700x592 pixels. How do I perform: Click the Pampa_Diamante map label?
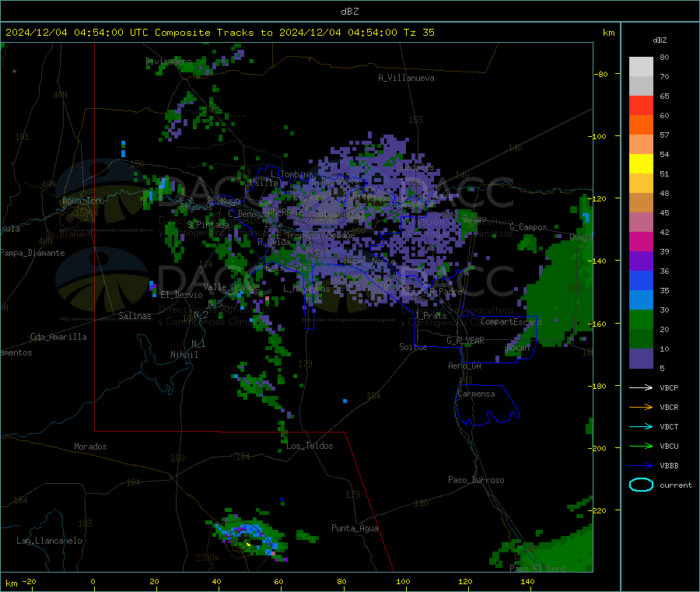(32, 253)
